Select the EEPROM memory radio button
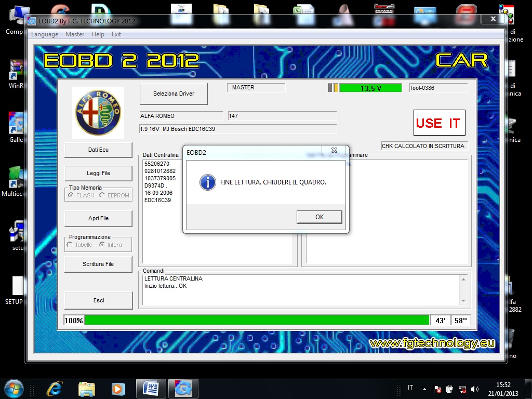The height and width of the screenshot is (399, 532). [102, 195]
